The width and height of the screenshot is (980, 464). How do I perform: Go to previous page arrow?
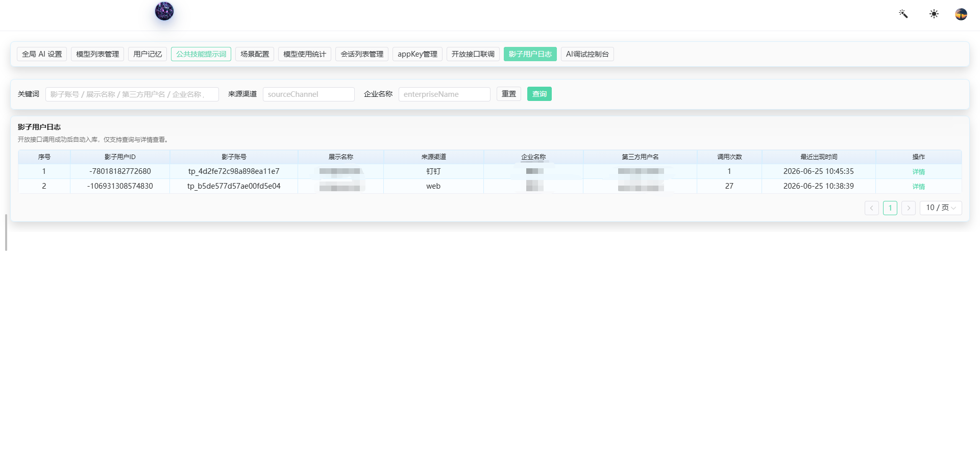coord(872,208)
